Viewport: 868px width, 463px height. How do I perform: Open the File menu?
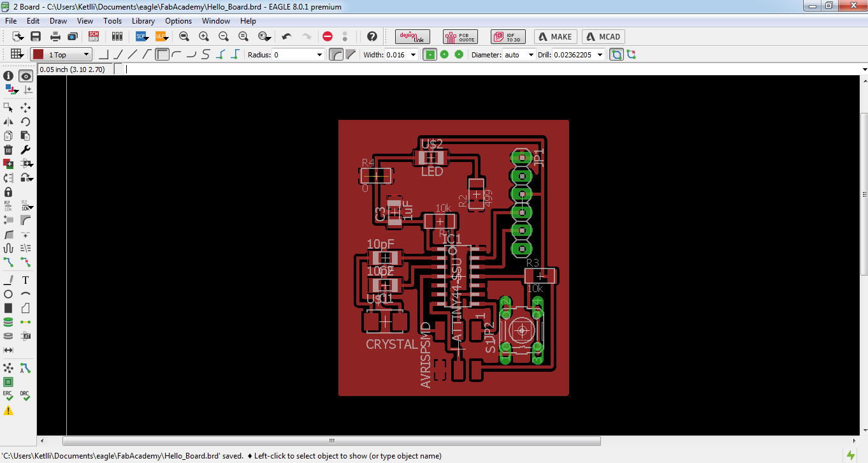tap(10, 21)
